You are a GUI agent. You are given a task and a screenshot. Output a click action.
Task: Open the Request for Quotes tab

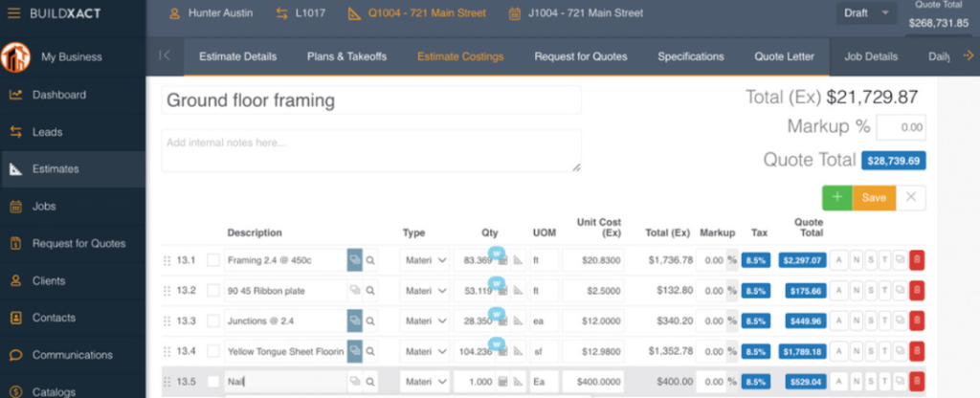[x=581, y=56]
